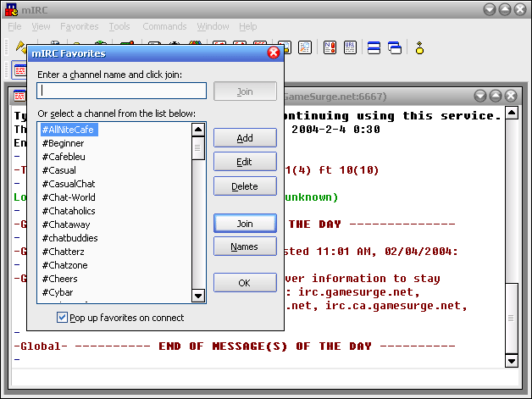Image resolution: width=532 pixels, height=399 pixels.
Task: Open the Tools menu
Action: (119, 26)
